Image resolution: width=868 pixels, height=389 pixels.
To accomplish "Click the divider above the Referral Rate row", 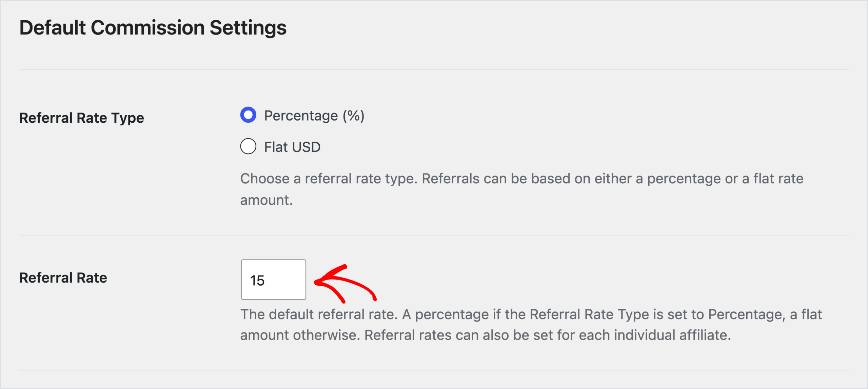I will (x=434, y=235).
